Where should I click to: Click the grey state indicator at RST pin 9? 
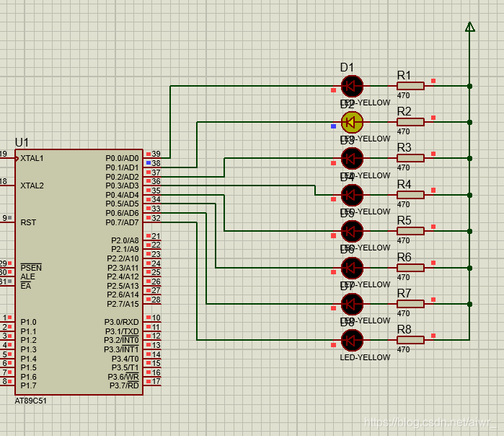(10, 218)
